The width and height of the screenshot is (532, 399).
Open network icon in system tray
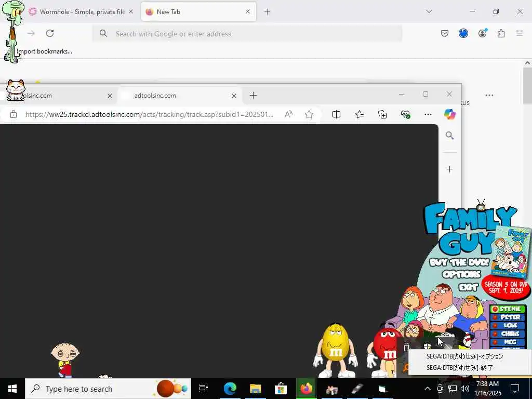453,389
